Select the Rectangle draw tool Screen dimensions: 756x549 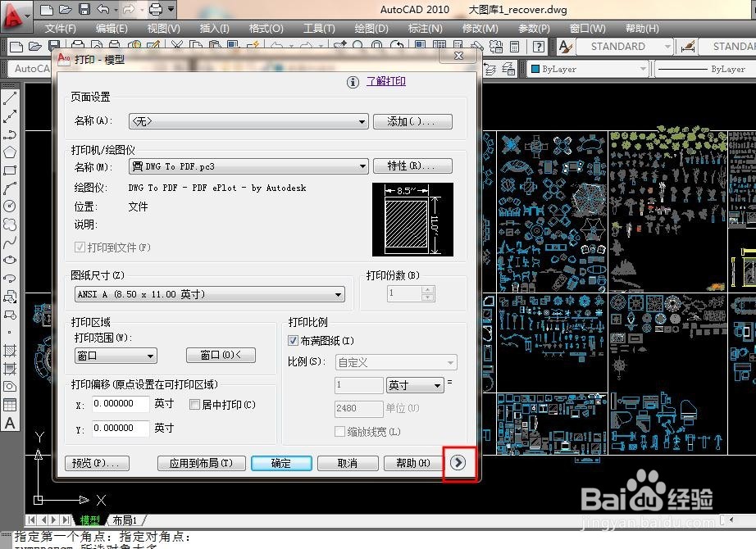(10, 170)
